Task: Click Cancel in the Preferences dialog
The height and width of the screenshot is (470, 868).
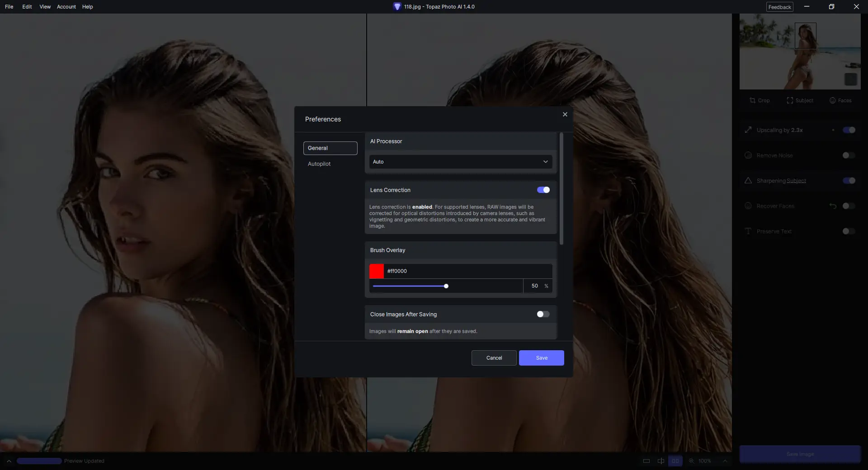Action: (494, 358)
